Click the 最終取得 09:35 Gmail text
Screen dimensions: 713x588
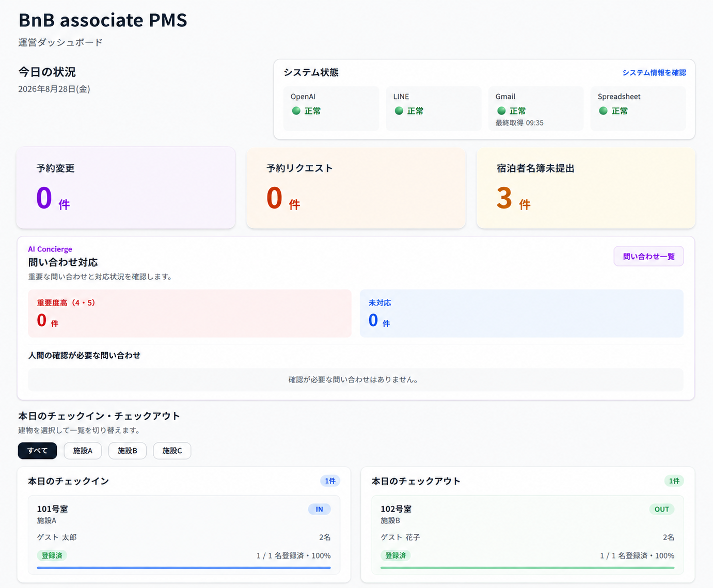(x=519, y=123)
